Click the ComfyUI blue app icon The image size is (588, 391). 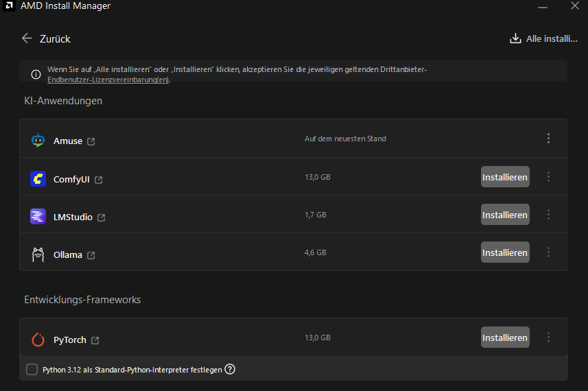click(38, 179)
